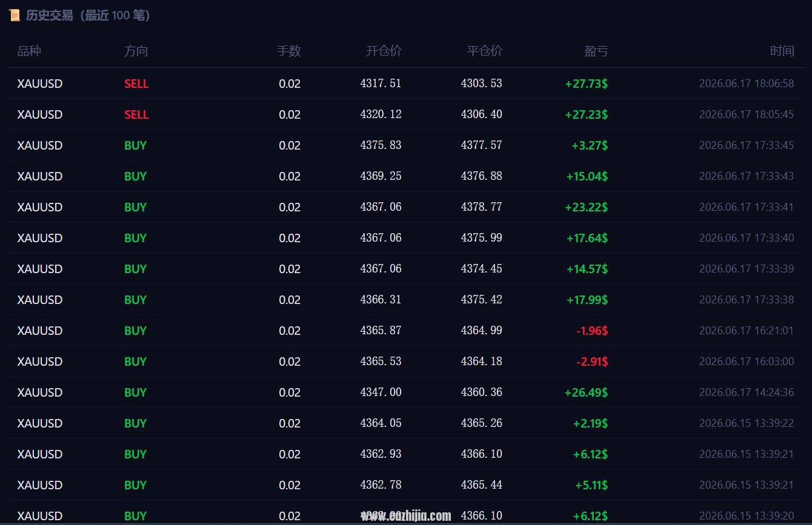The height and width of the screenshot is (525, 812).
Task: Click timestamp 2026.06.15 13:39:20
Action: (x=747, y=516)
